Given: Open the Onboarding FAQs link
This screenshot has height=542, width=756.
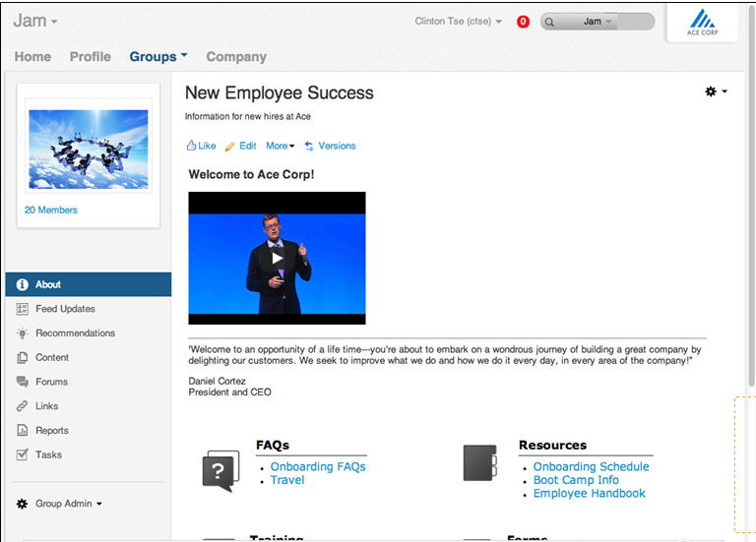Looking at the screenshot, I should [x=318, y=467].
